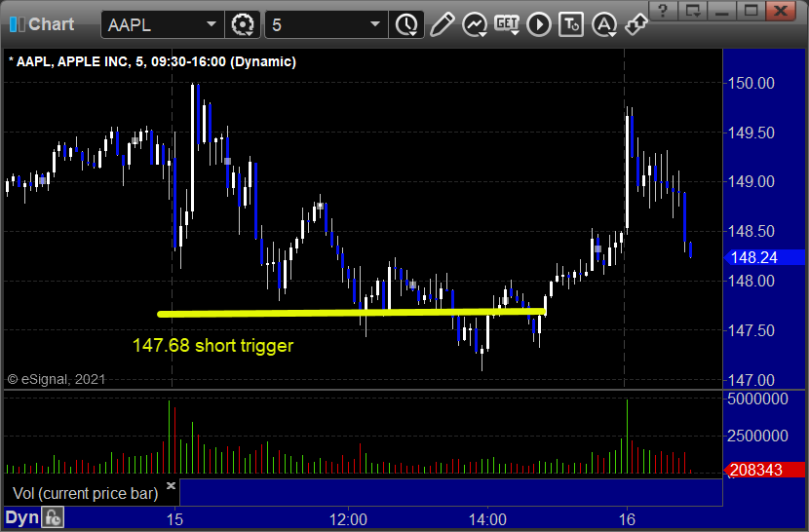
Task: Open the text tool T icon
Action: [571, 24]
